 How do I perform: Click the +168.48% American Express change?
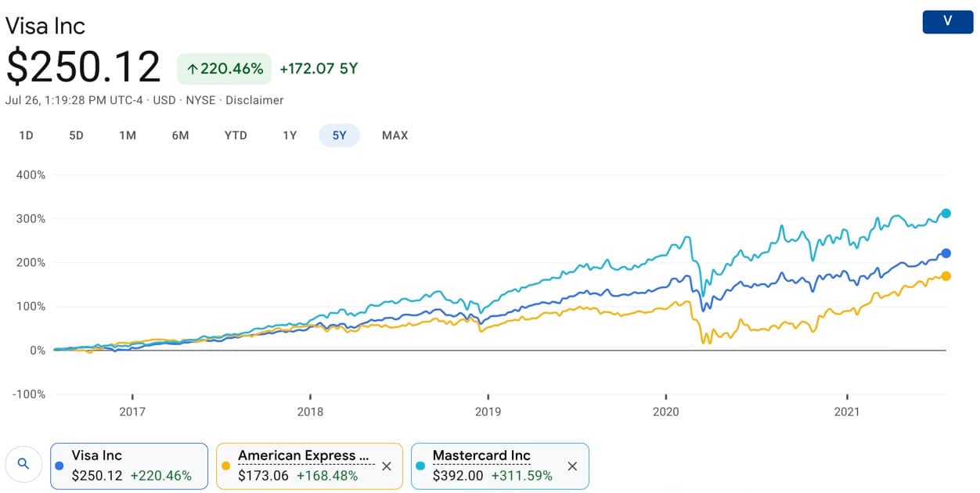coord(327,475)
